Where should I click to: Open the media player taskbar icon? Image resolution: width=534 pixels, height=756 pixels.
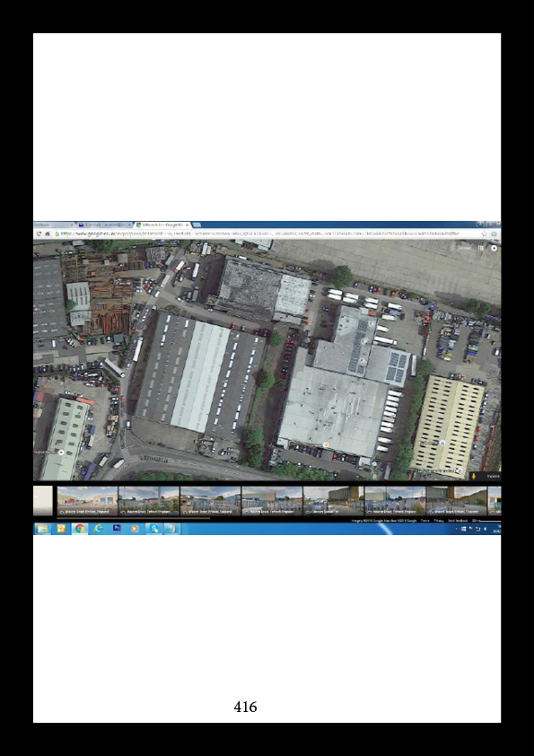[135, 529]
